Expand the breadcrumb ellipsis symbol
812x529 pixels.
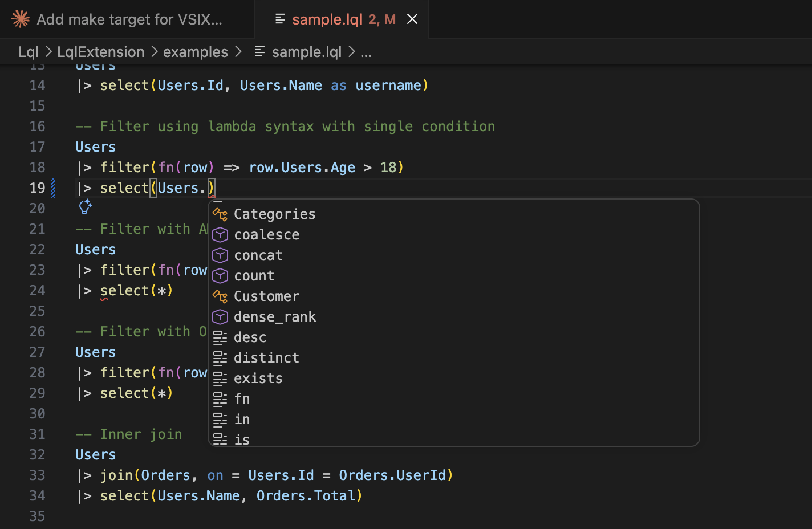(x=366, y=52)
